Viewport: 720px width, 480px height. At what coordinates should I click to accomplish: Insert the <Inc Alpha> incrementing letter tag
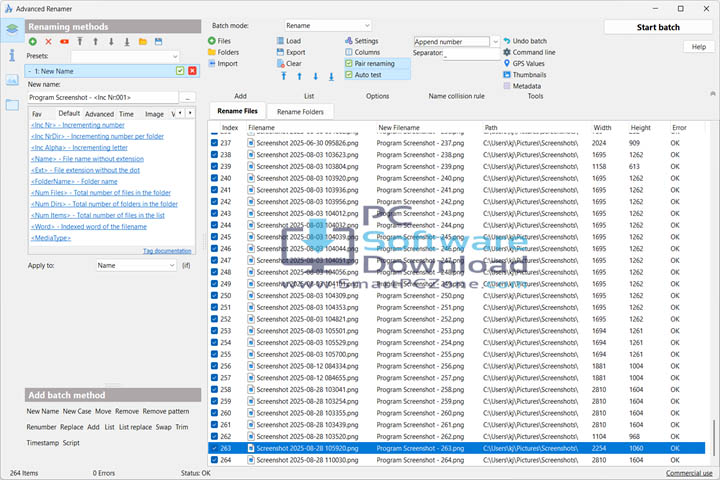(x=79, y=147)
